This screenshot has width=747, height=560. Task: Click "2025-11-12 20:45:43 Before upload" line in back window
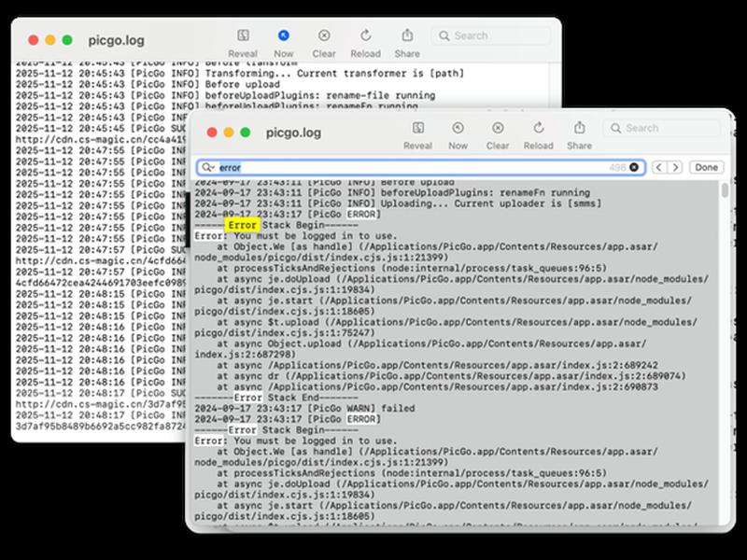point(148,84)
